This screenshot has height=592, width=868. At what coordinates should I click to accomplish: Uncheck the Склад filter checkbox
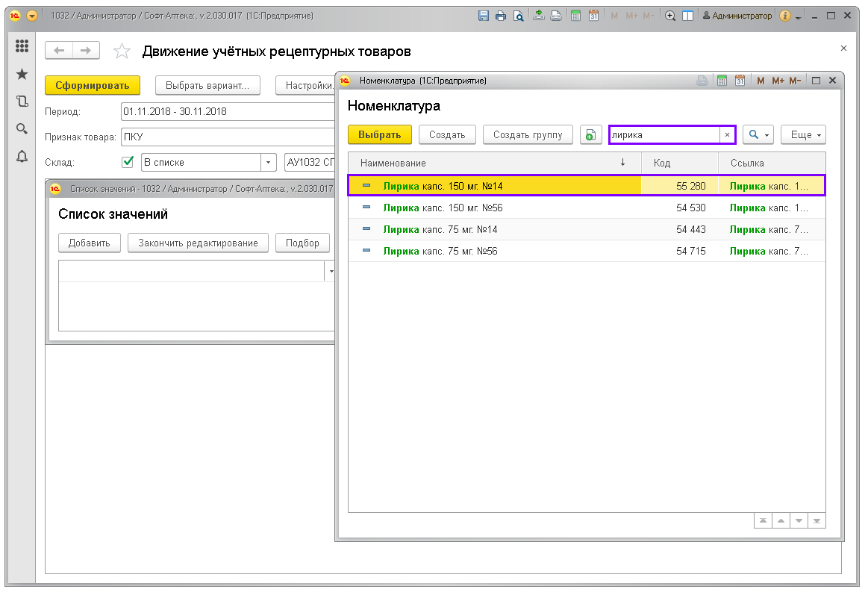(x=128, y=162)
